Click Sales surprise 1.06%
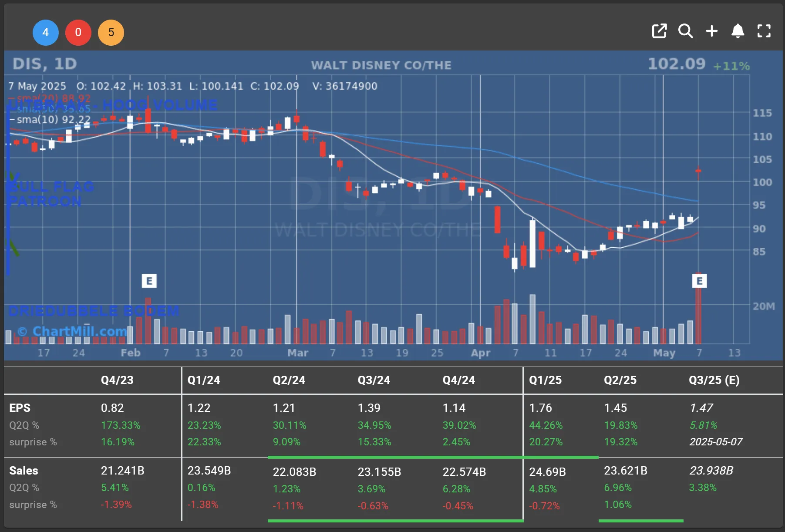This screenshot has height=532, width=785. pyautogui.click(x=617, y=505)
